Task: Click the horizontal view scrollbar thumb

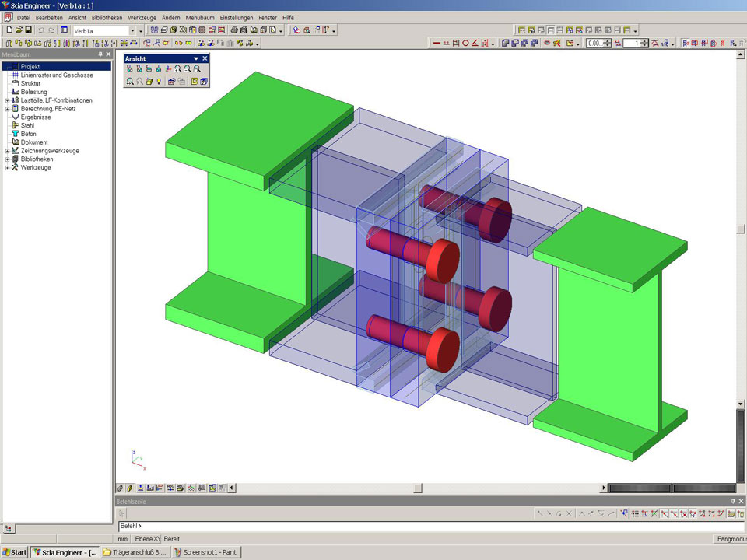Action: point(417,488)
